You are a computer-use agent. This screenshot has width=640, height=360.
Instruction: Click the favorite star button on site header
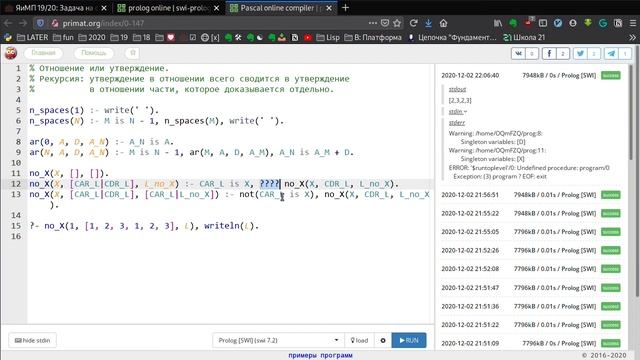(133, 53)
